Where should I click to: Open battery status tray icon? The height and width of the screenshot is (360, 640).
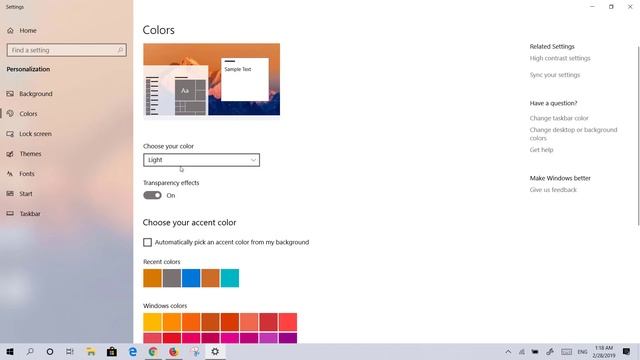(x=535, y=351)
